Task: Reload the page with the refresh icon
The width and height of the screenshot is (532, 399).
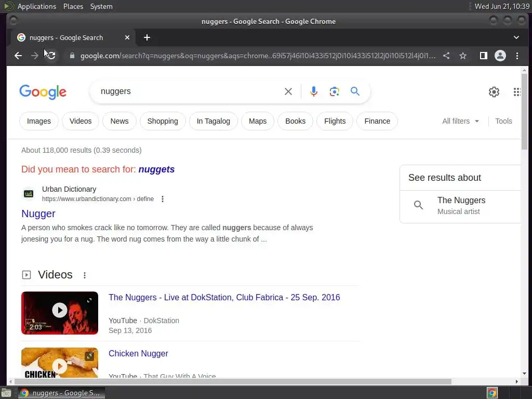Action: (51, 56)
